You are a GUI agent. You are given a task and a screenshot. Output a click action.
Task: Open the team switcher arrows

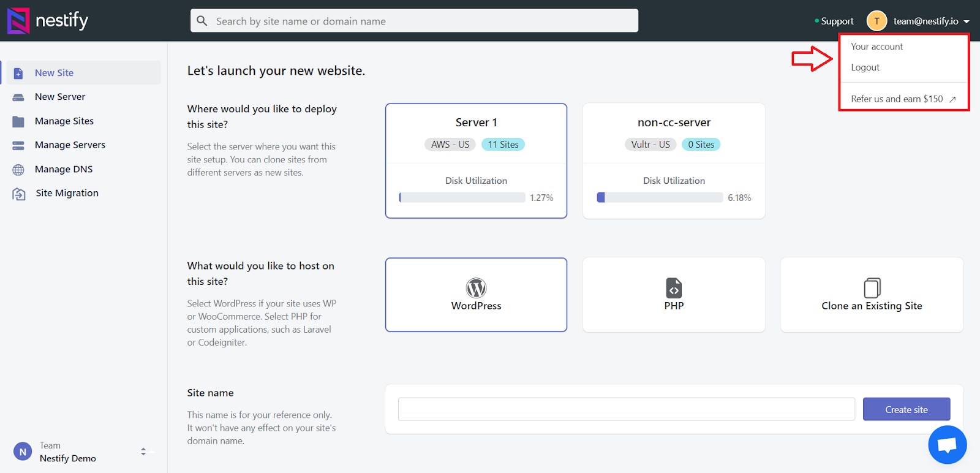(x=143, y=452)
